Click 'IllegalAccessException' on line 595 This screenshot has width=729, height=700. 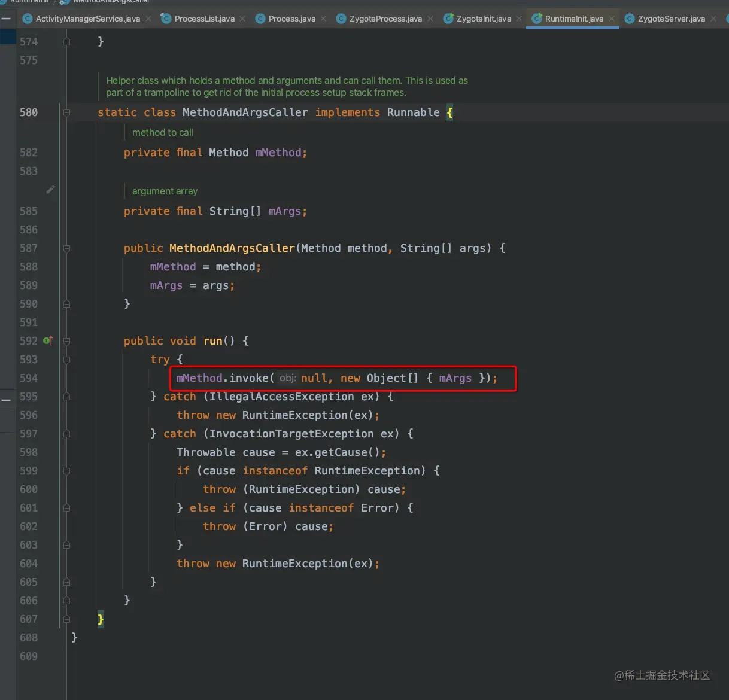tap(282, 397)
